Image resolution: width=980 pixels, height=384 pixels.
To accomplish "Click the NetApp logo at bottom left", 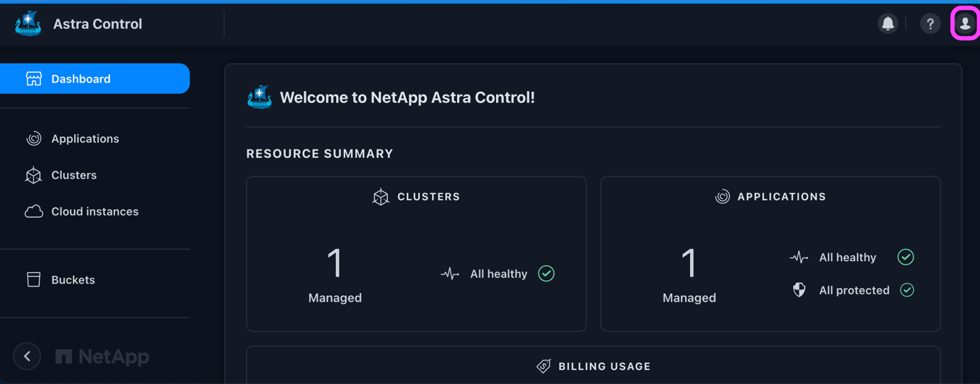I will (102, 356).
